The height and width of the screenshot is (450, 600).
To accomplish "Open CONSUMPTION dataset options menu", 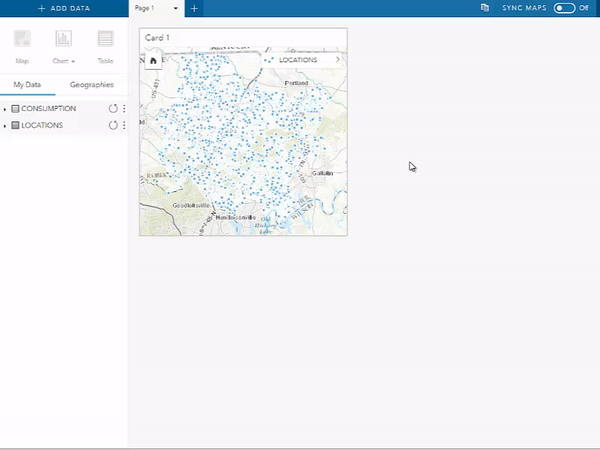I will (124, 109).
